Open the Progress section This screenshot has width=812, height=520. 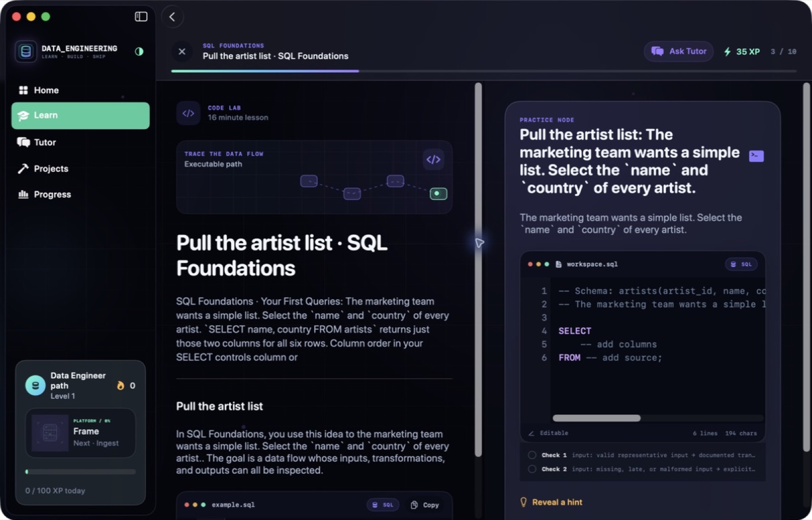point(80,194)
